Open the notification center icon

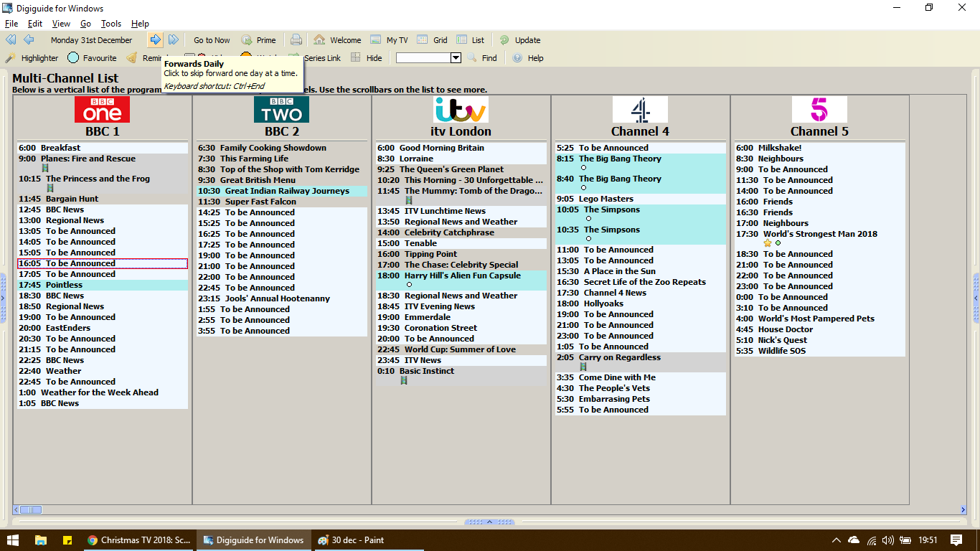click(x=956, y=540)
